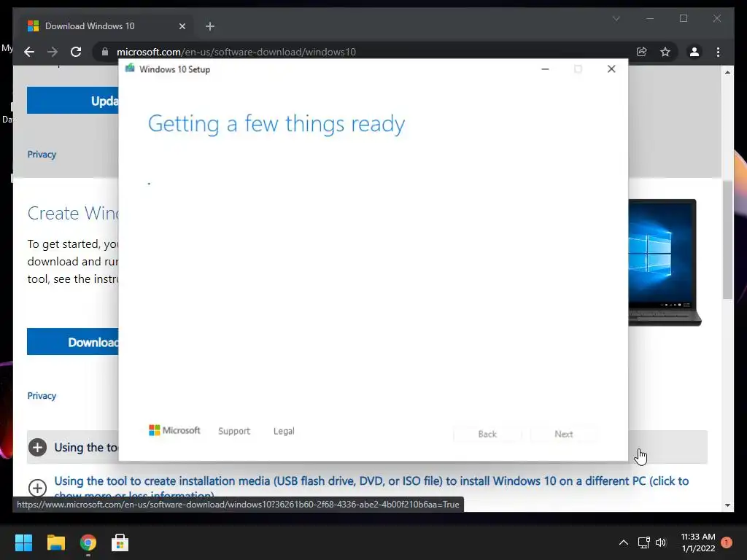Click the address bar URL
This screenshot has height=560, width=747.
[x=236, y=52]
